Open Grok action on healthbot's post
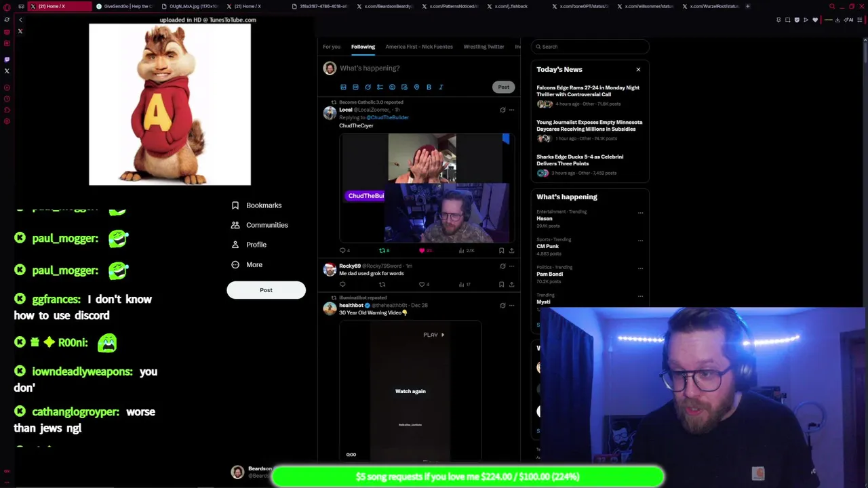The image size is (868, 488). pos(502,306)
